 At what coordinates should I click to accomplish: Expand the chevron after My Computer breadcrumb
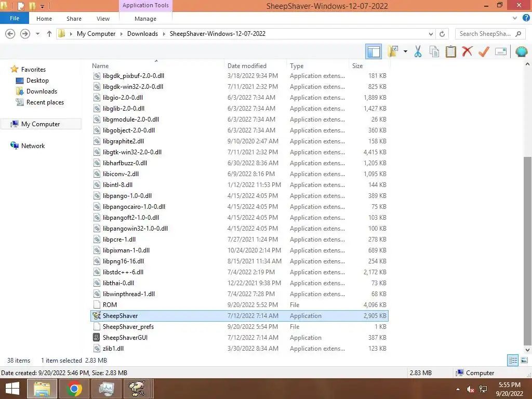[122, 34]
